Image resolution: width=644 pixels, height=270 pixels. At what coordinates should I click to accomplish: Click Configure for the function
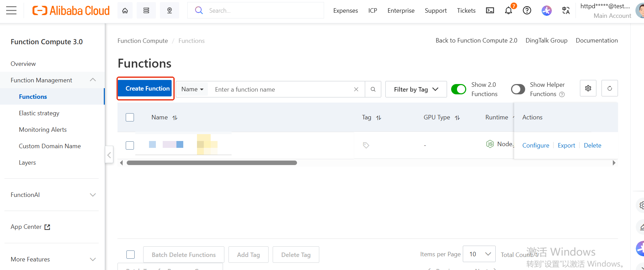click(536, 145)
